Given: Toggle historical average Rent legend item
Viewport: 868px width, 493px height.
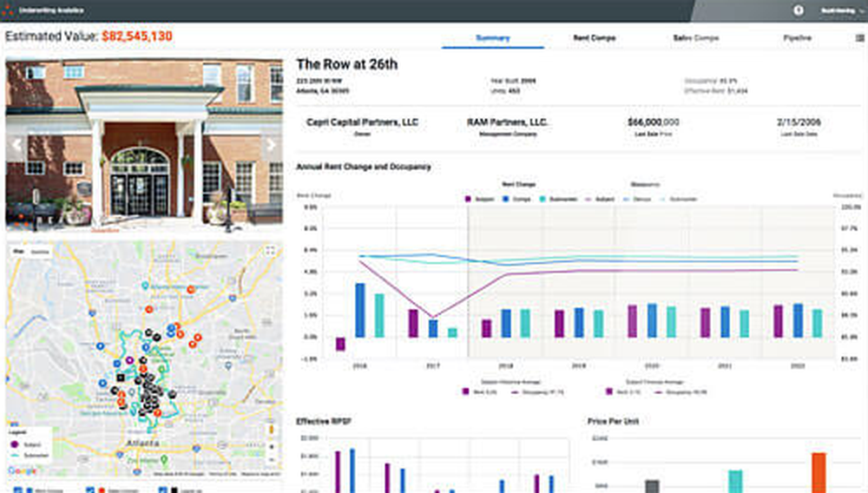Looking at the screenshot, I should [480, 391].
